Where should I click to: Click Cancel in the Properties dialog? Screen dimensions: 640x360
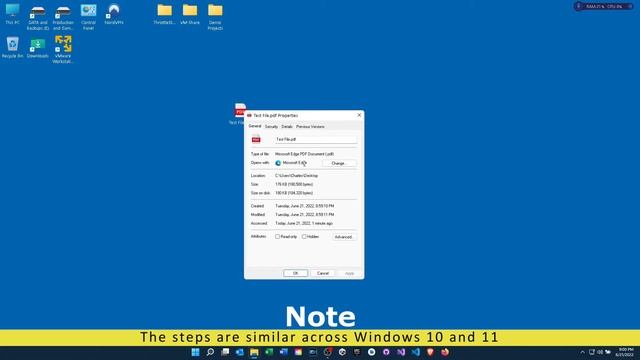(323, 273)
